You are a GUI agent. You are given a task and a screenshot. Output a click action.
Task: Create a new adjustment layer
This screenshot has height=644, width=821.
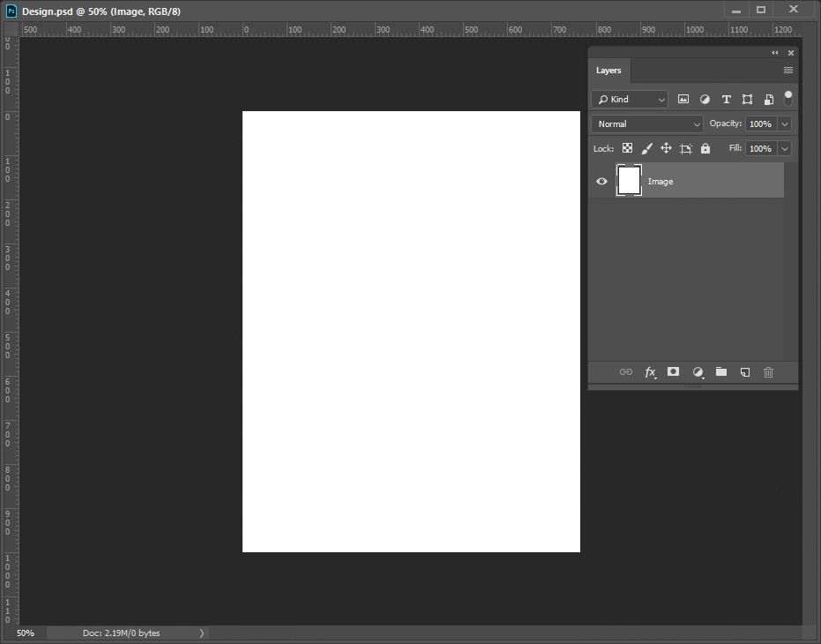pyautogui.click(x=698, y=371)
